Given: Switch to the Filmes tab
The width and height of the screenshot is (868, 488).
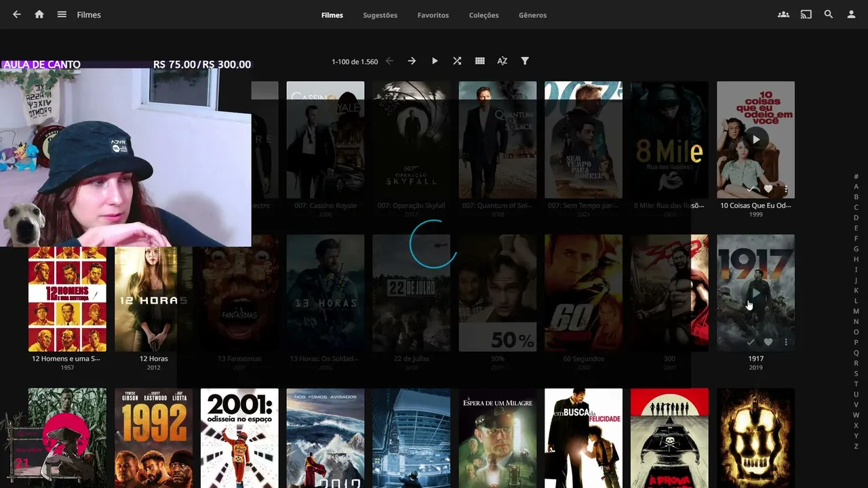Looking at the screenshot, I should tap(332, 15).
